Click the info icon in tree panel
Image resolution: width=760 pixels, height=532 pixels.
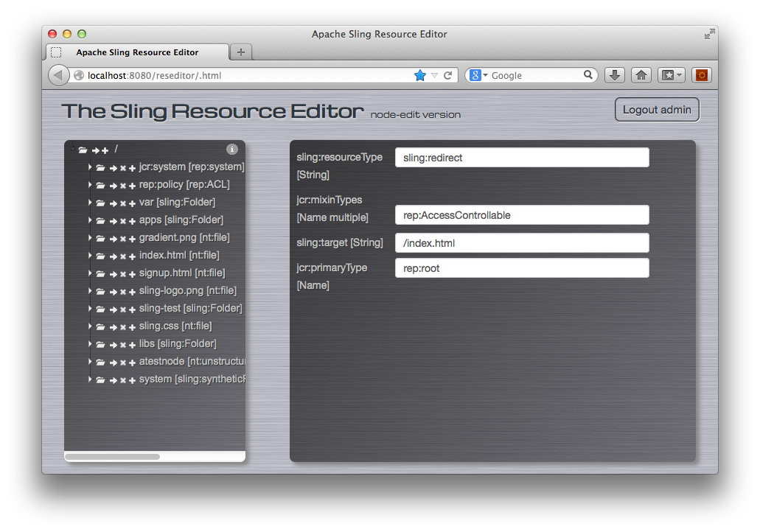(x=231, y=149)
